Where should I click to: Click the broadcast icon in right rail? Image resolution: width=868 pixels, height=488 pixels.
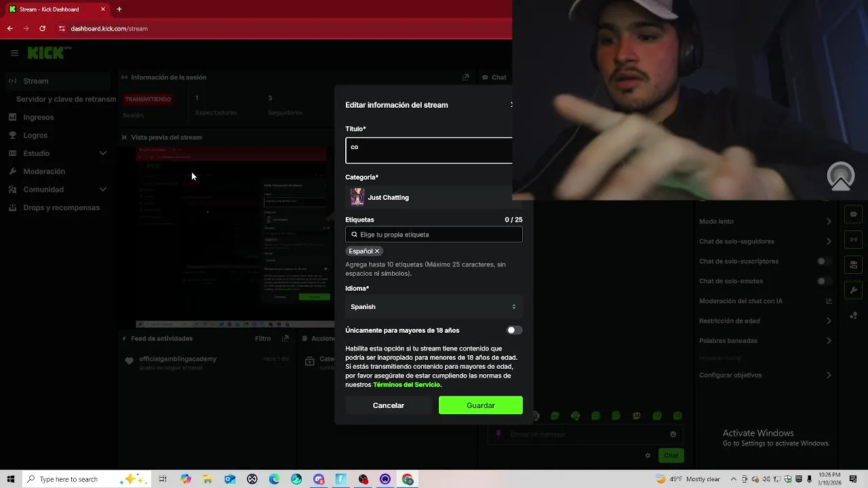[x=853, y=239]
